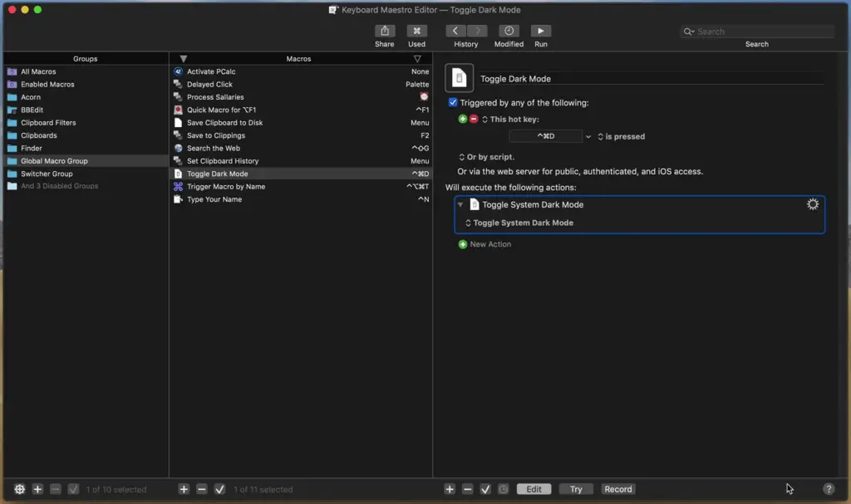Click the Share toolbar icon
The image size is (851, 504).
pyautogui.click(x=384, y=31)
